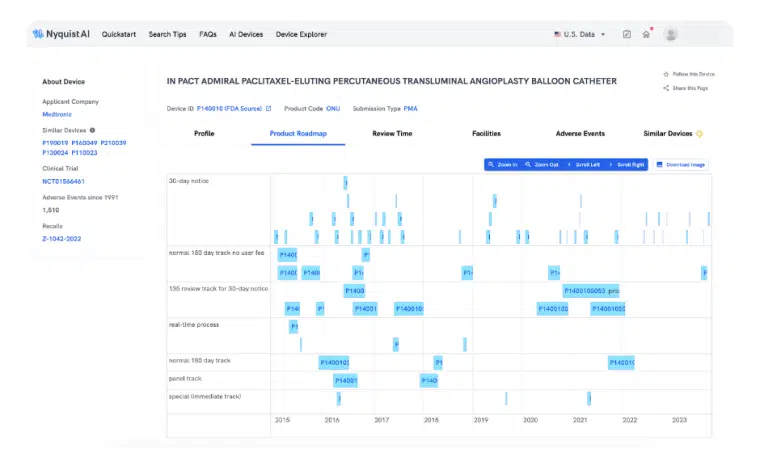Viewport: 760px width, 468px height.
Task: Open the Adverse Events tab
Action: tap(580, 133)
